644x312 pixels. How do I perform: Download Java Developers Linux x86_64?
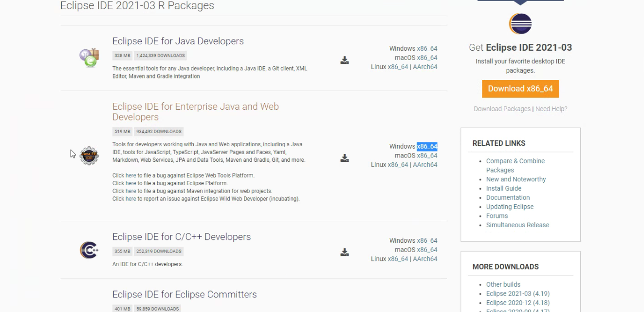coord(398,67)
